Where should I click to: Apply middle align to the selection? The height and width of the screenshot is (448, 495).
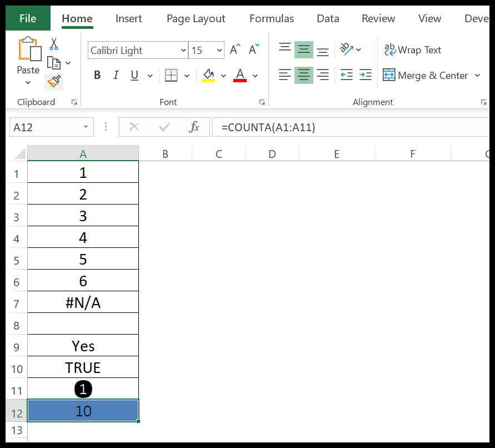[x=304, y=49]
